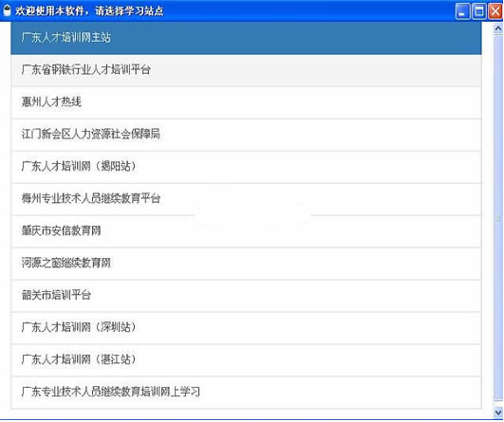Select 韶关市培训平台

click(x=246, y=296)
